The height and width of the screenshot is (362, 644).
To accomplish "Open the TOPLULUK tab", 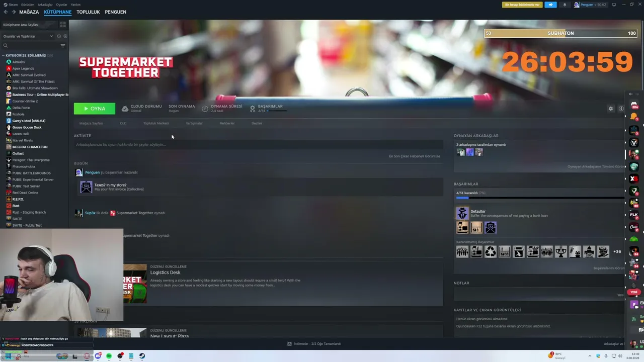I will (88, 12).
